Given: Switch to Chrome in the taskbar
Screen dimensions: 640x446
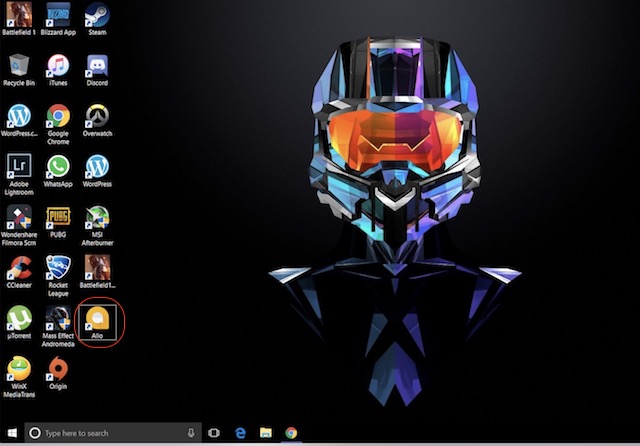Looking at the screenshot, I should click(x=291, y=433).
